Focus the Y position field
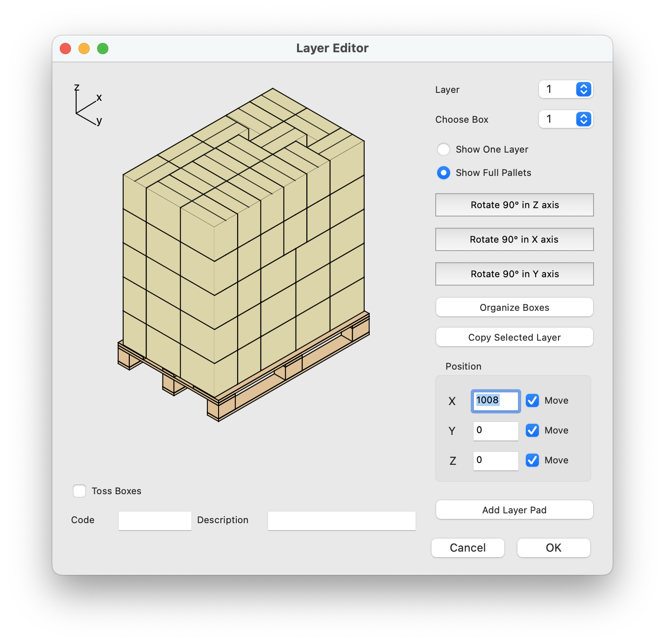This screenshot has width=665, height=644. tap(495, 431)
